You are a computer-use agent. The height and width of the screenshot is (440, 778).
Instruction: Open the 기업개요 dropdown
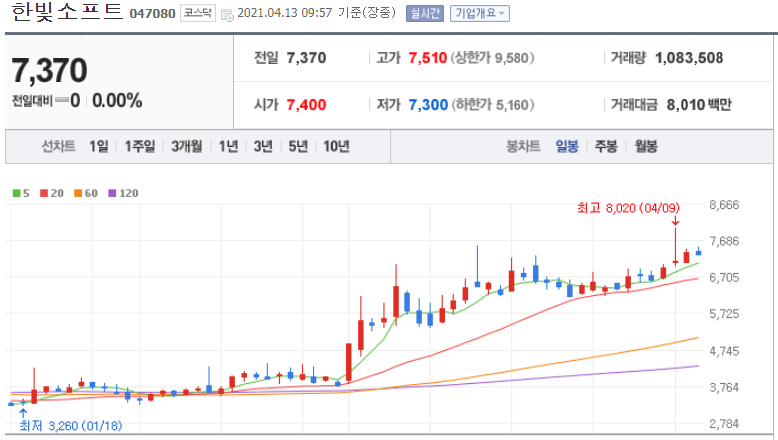(x=480, y=13)
